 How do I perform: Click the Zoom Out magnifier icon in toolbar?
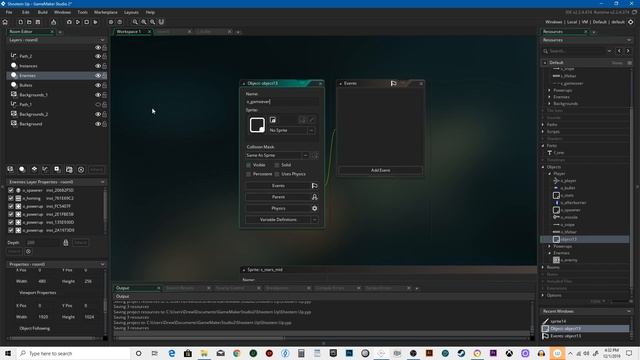[x=135, y=22]
